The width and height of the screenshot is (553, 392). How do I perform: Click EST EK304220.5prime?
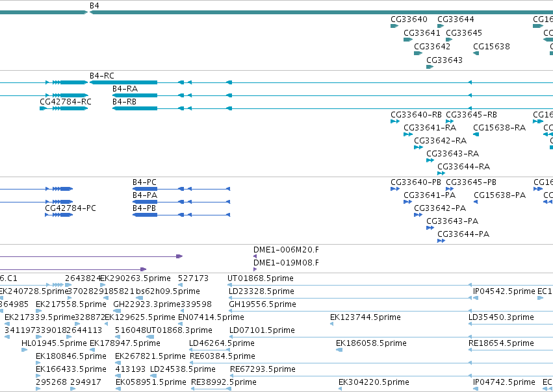point(374,382)
